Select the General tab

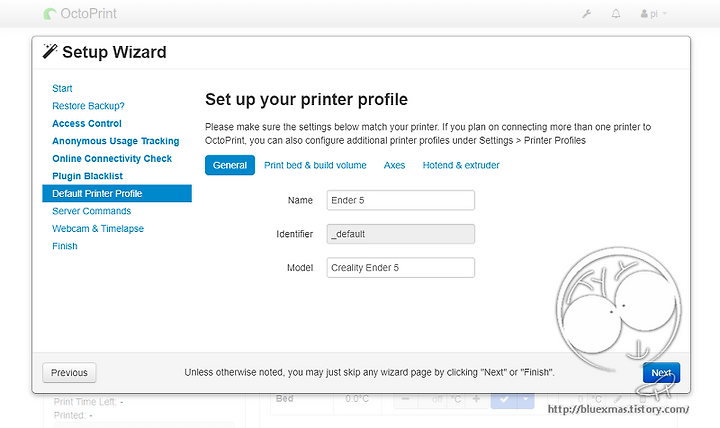[x=230, y=165]
